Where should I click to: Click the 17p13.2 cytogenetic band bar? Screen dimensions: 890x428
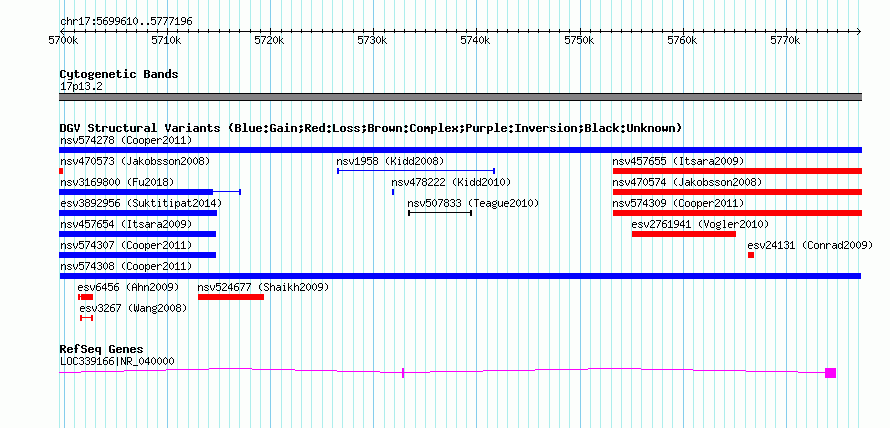point(460,97)
